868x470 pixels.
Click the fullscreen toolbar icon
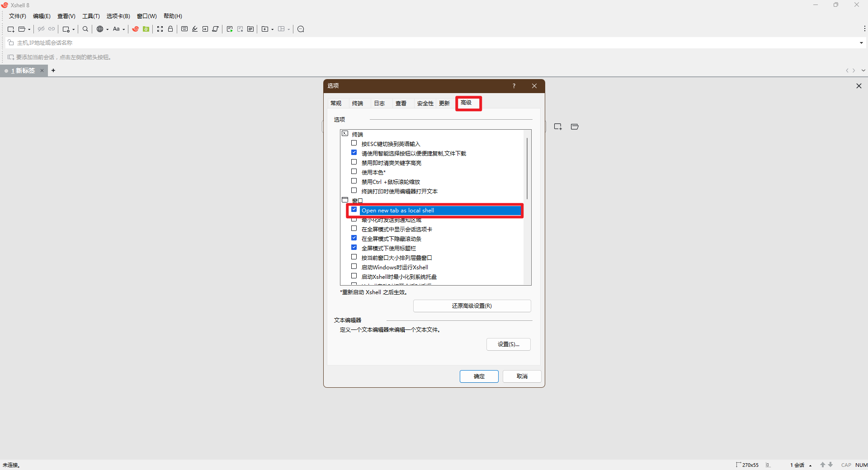pos(160,29)
